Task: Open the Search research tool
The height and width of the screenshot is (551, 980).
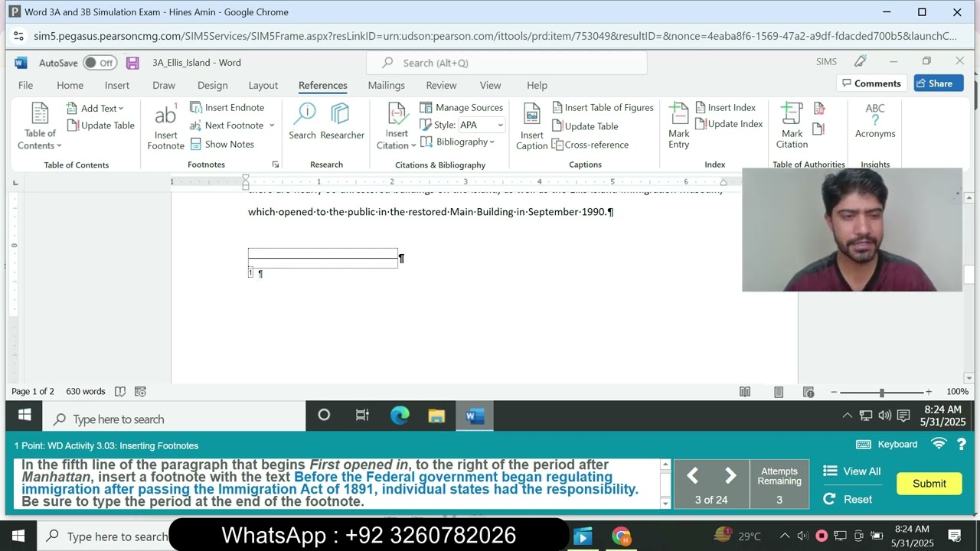Action: 302,122
